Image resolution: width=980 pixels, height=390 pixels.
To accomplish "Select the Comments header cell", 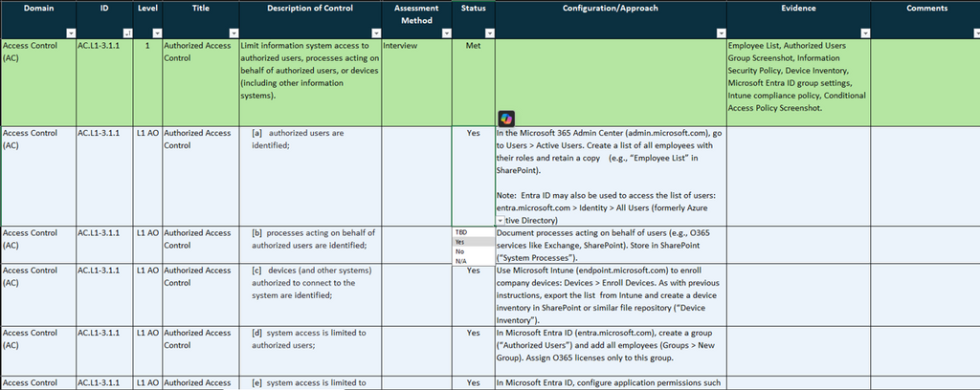I will [925, 20].
